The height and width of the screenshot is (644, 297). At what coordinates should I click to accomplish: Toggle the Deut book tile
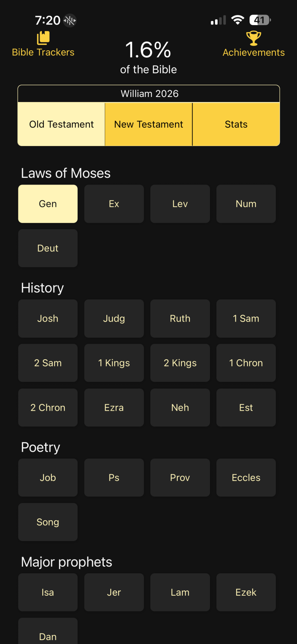point(48,248)
